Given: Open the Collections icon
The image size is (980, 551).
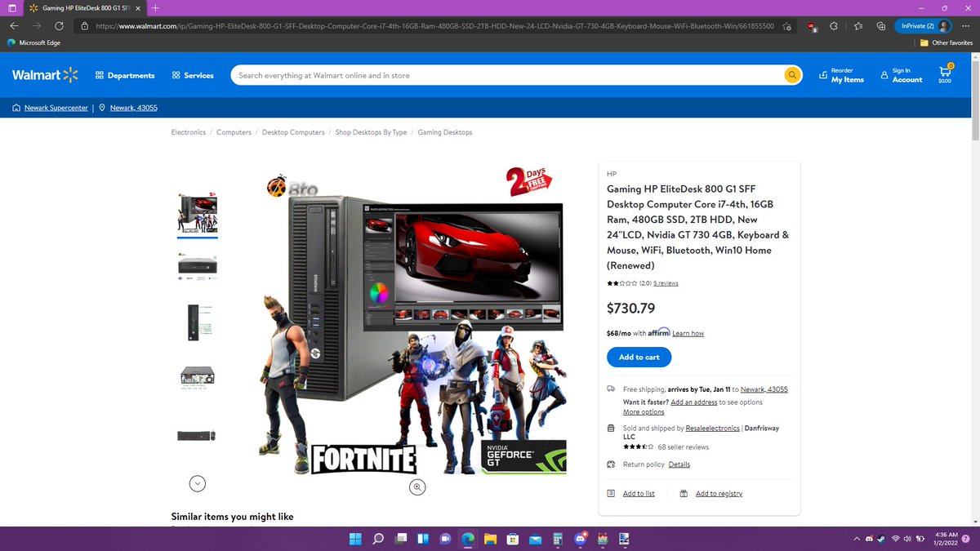Looking at the screenshot, I should tap(880, 26).
